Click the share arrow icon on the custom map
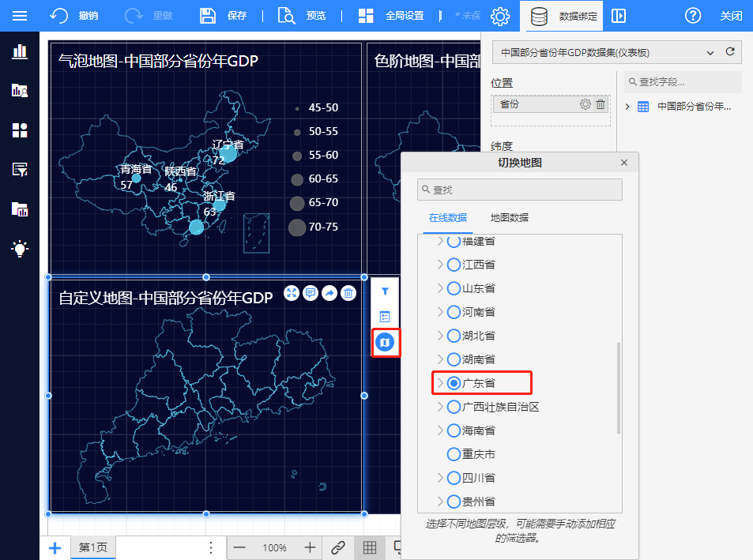This screenshot has width=753, height=560. click(x=329, y=293)
